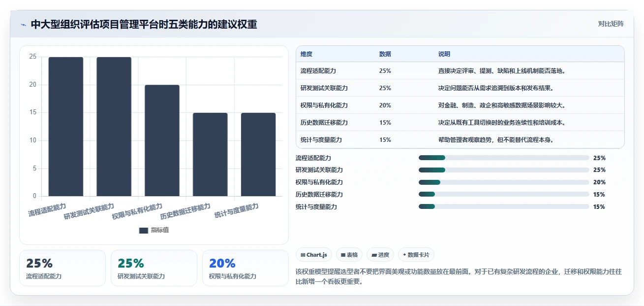Viewport: 644px width, 306px height.
Task: Open the 25% 研发测试关联能力 data card
Action: click(154, 268)
